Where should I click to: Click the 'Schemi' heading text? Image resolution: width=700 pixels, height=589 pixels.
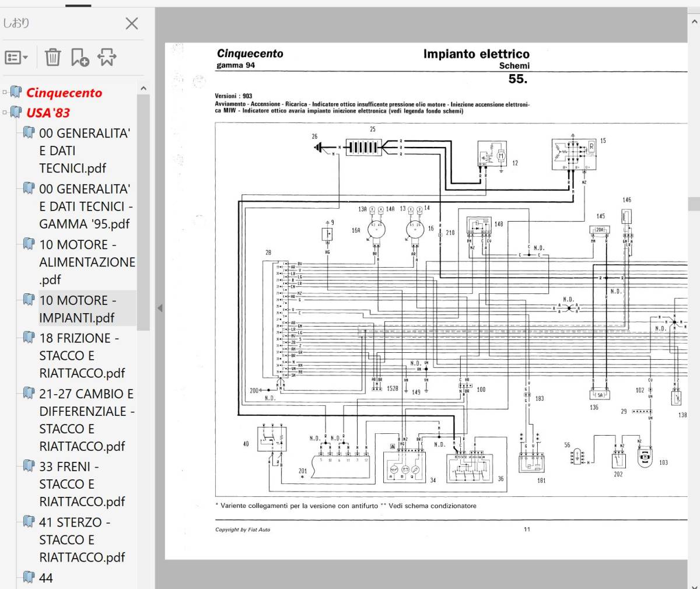click(x=514, y=66)
